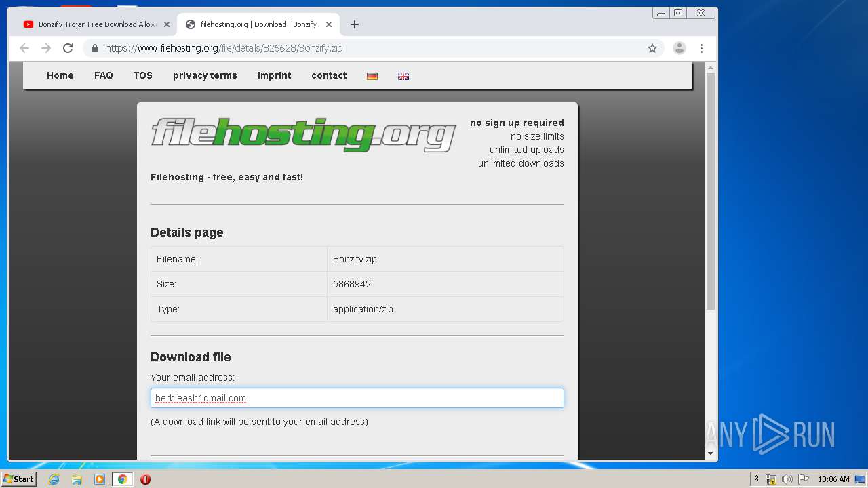This screenshot has width=868, height=488.
Task: Reload the filehosting page
Action: point(68,48)
